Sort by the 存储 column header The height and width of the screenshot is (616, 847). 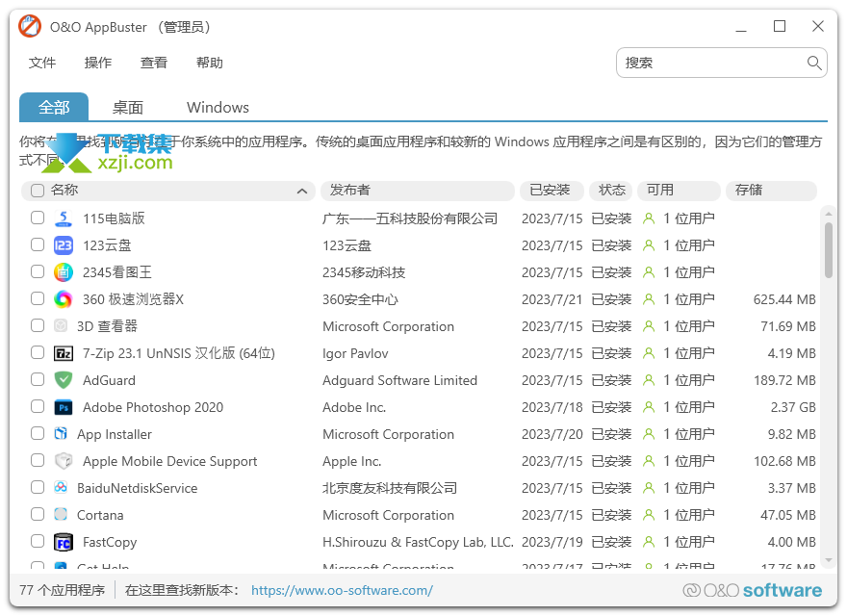pyautogui.click(x=771, y=191)
